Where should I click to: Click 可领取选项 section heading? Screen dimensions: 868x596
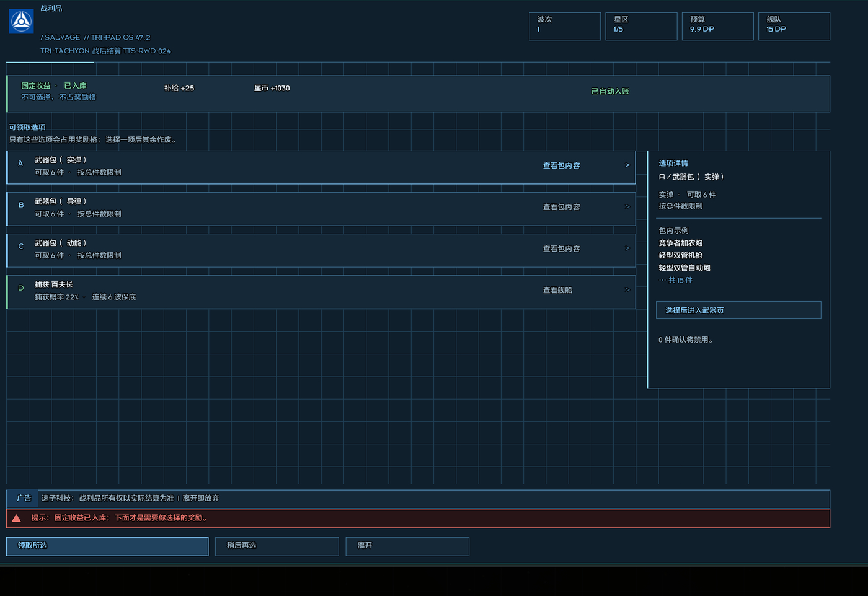tap(27, 127)
